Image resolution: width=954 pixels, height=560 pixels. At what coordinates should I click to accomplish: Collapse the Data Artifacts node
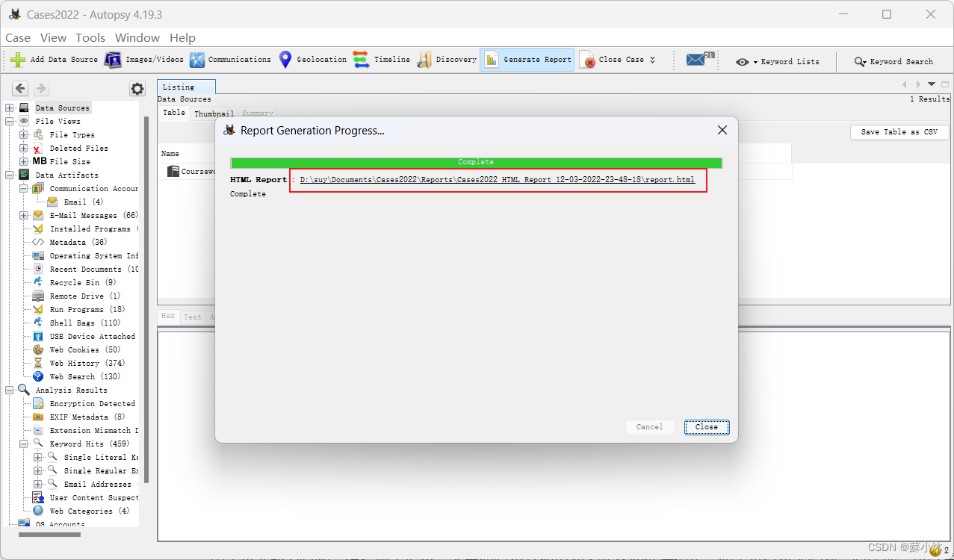(x=10, y=175)
